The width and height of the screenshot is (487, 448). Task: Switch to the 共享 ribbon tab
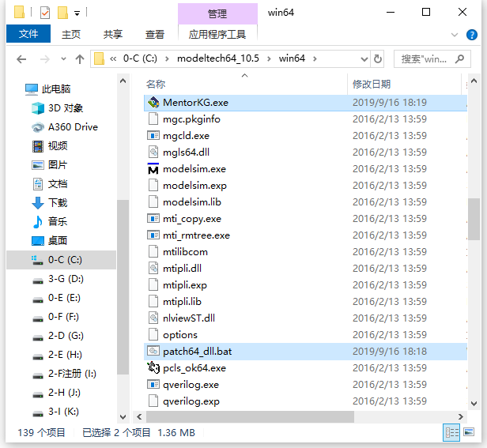point(113,34)
